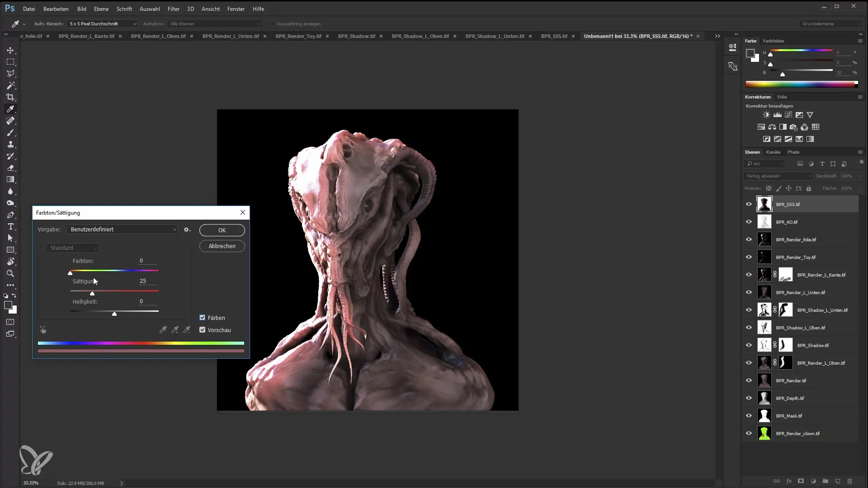Switch to the Pfade tab
868x488 pixels.
[x=793, y=152]
